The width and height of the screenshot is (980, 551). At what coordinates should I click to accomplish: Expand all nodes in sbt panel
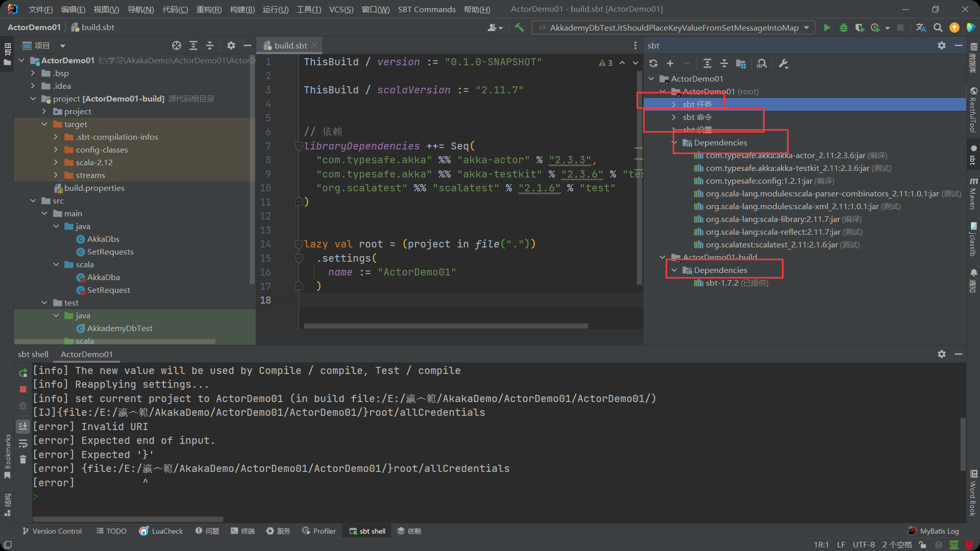coord(707,64)
